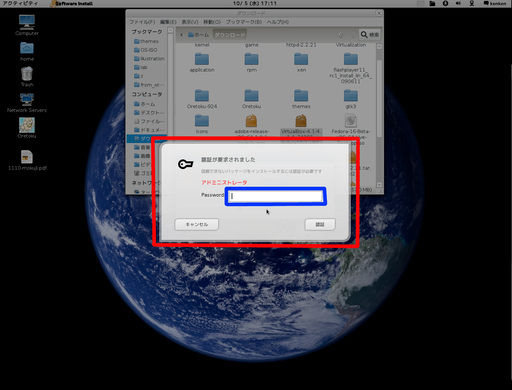Click the key icon in the authentication dialog
The width and height of the screenshot is (512, 390).
pos(185,164)
